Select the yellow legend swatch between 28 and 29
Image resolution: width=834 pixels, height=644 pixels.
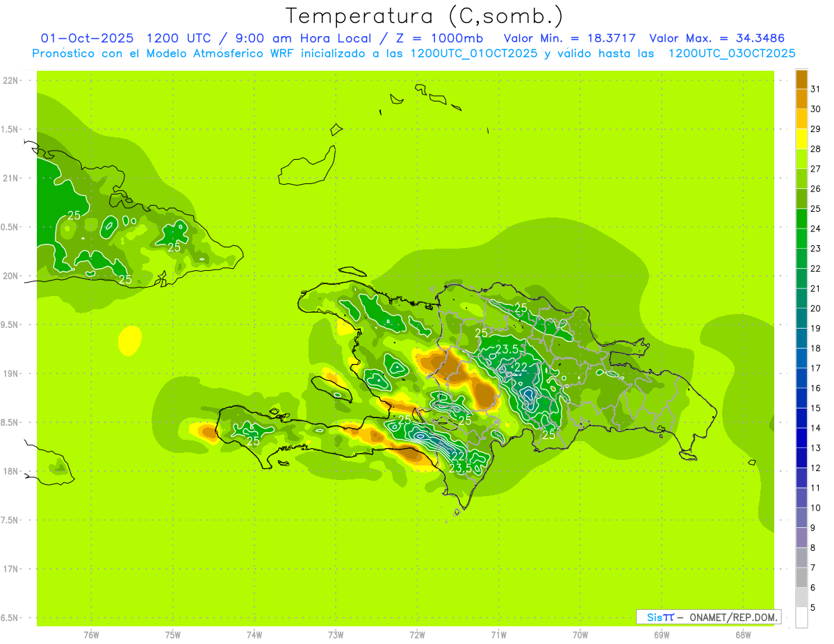(801, 139)
